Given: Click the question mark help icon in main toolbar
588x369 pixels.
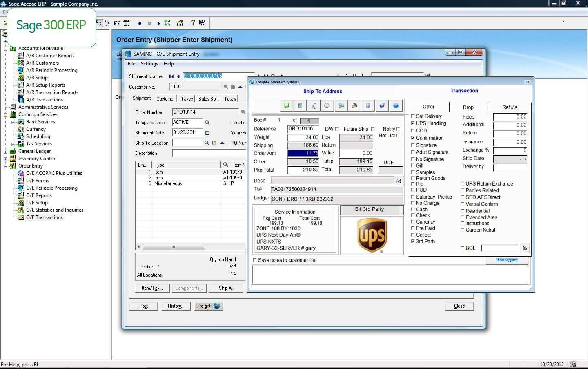Looking at the screenshot, I should [192, 23].
